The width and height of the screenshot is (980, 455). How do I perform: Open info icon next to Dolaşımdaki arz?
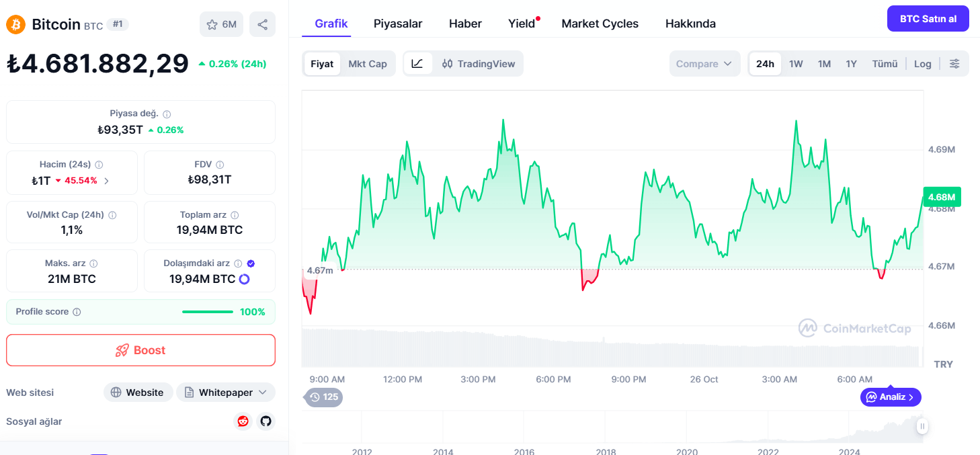tap(238, 263)
